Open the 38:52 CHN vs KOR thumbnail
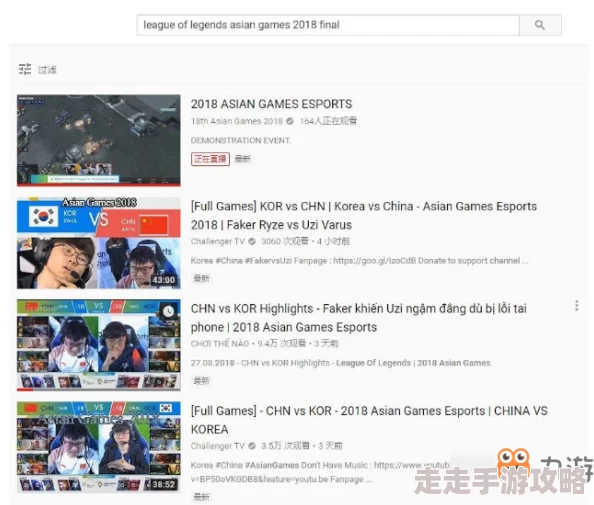The height and width of the screenshot is (505, 594). 98,447
